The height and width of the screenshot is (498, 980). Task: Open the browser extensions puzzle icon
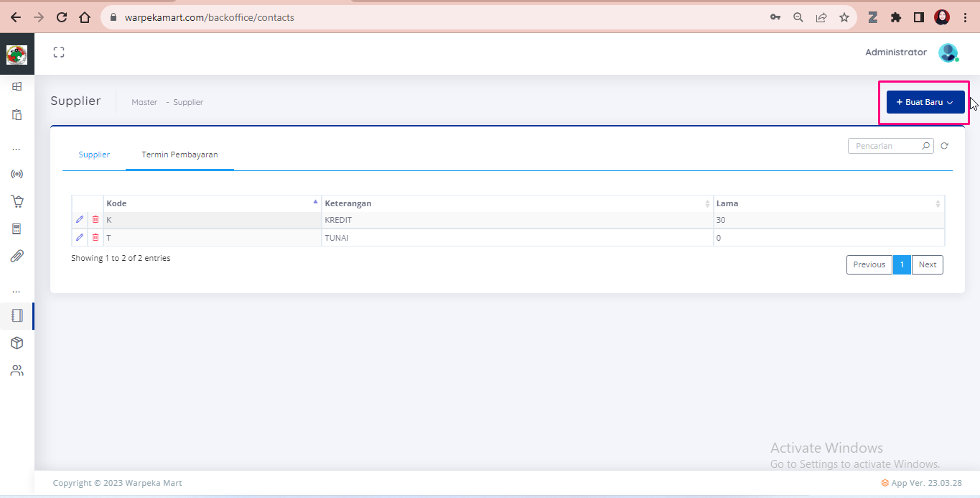point(896,17)
